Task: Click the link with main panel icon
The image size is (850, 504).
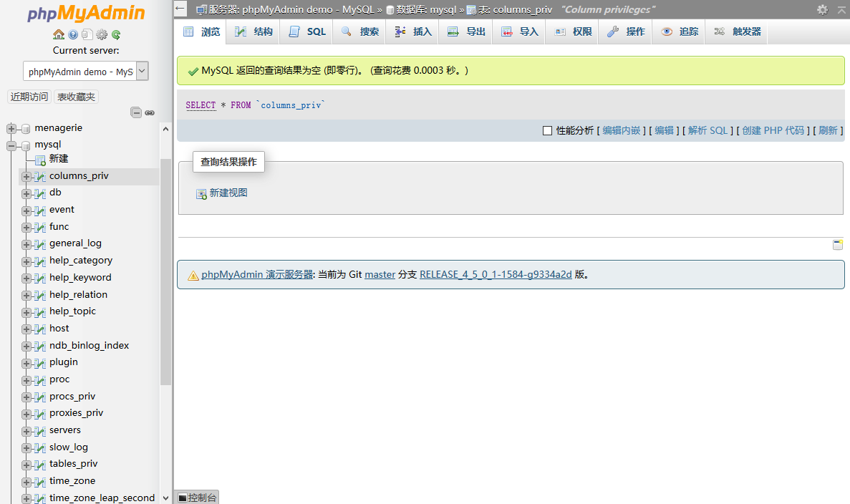Action: (150, 112)
